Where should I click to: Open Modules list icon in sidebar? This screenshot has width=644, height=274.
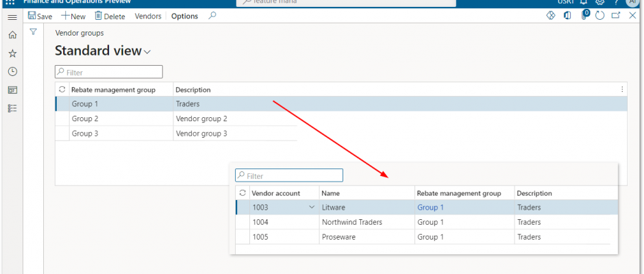[13, 108]
